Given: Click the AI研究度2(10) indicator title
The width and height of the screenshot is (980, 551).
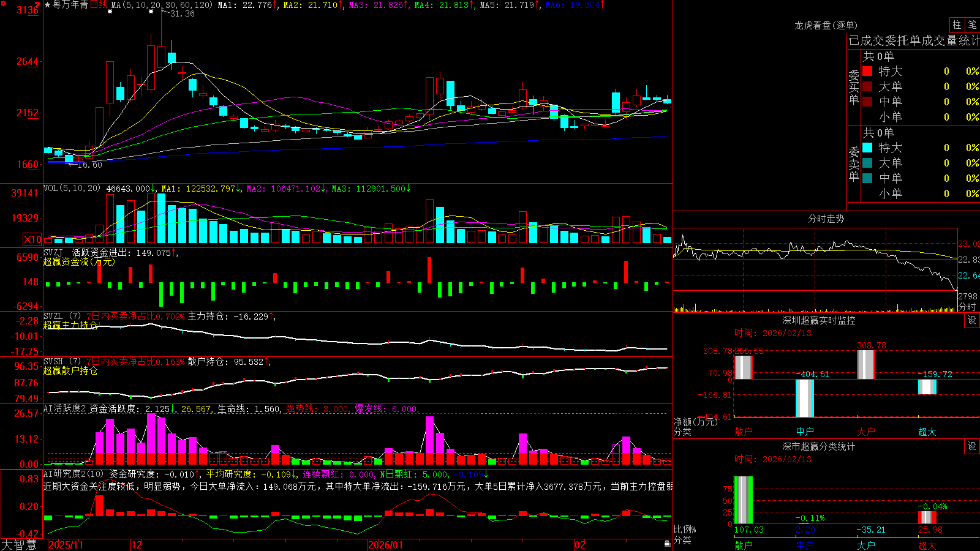Looking at the screenshot, I should 74,474.
